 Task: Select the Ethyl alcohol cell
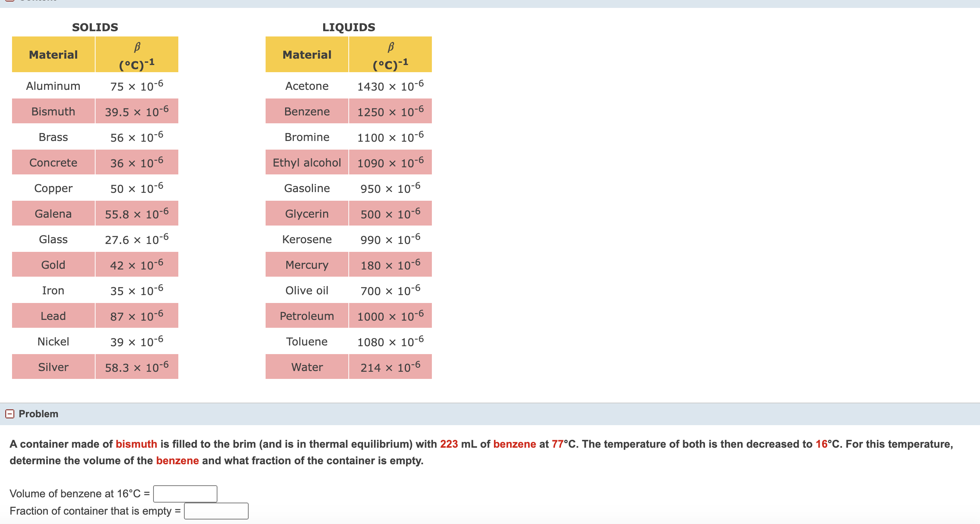pos(307,162)
